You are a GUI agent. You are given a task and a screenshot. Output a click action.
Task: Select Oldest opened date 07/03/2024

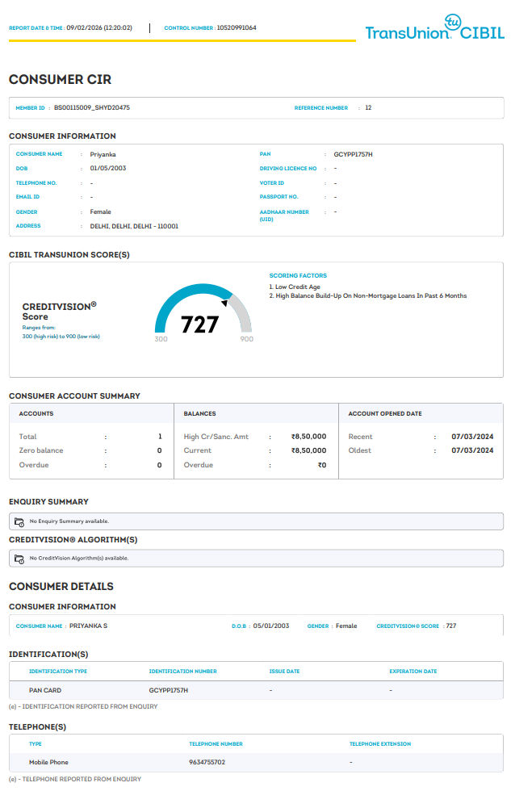point(472,450)
